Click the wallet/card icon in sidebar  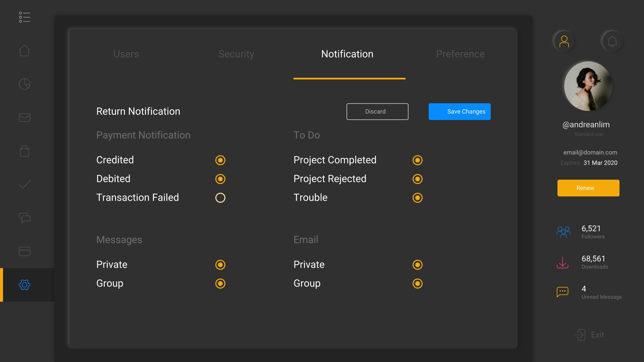pyautogui.click(x=24, y=251)
